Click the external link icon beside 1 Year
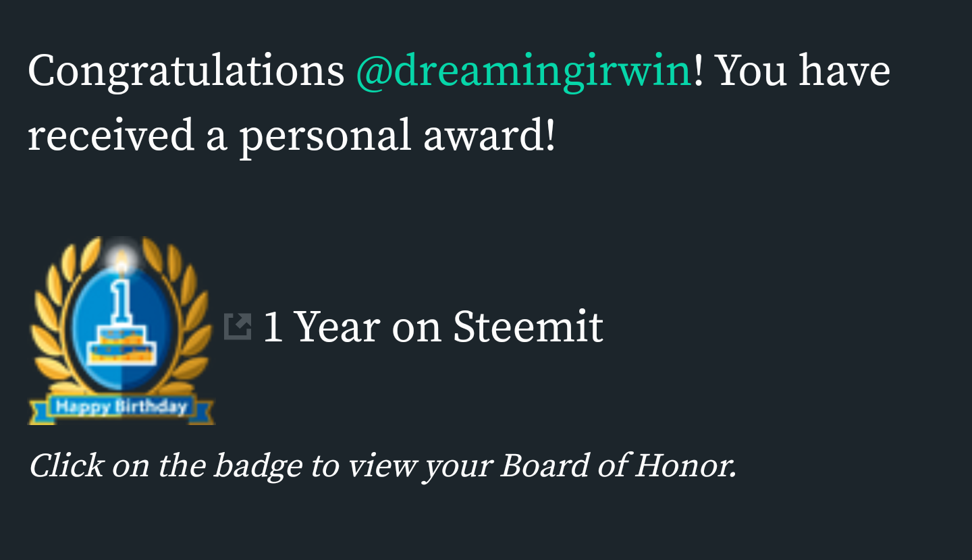The width and height of the screenshot is (972, 560). pyautogui.click(x=238, y=326)
